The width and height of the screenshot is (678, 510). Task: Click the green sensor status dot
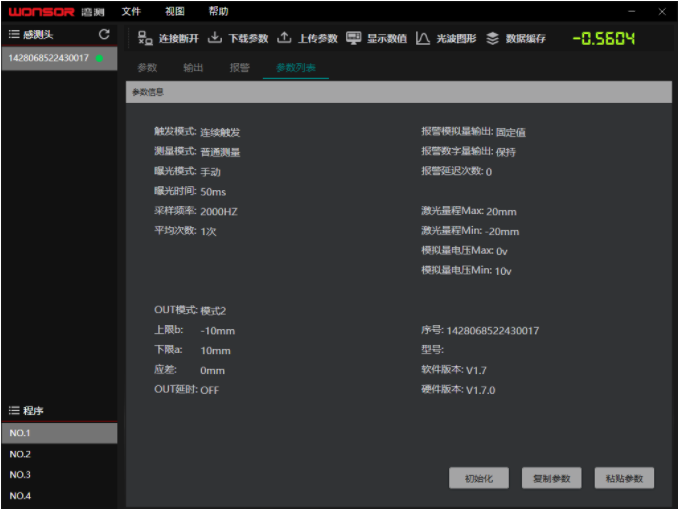[99, 58]
